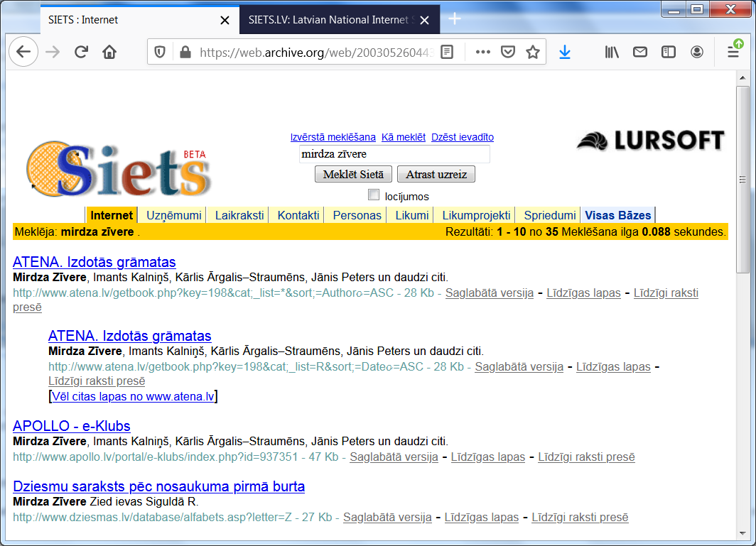Open the Kā meklēt help link

[x=403, y=137]
